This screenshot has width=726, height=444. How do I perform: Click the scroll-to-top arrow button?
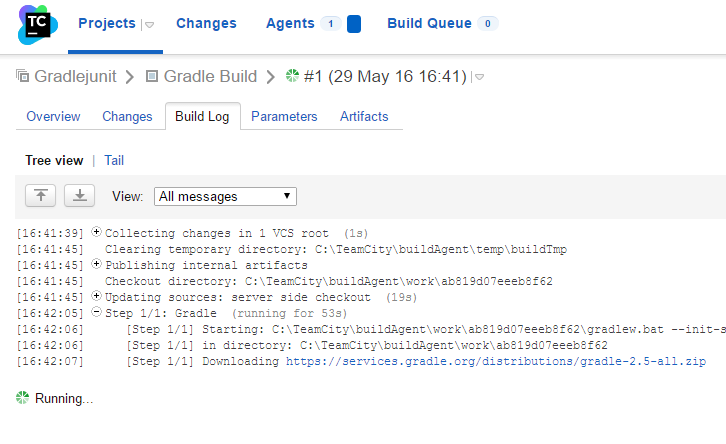pos(41,195)
